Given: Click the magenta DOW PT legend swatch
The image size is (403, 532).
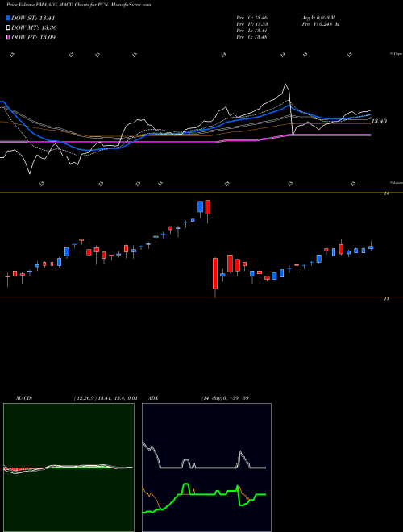Looking at the screenshot, I should (x=9, y=37).
